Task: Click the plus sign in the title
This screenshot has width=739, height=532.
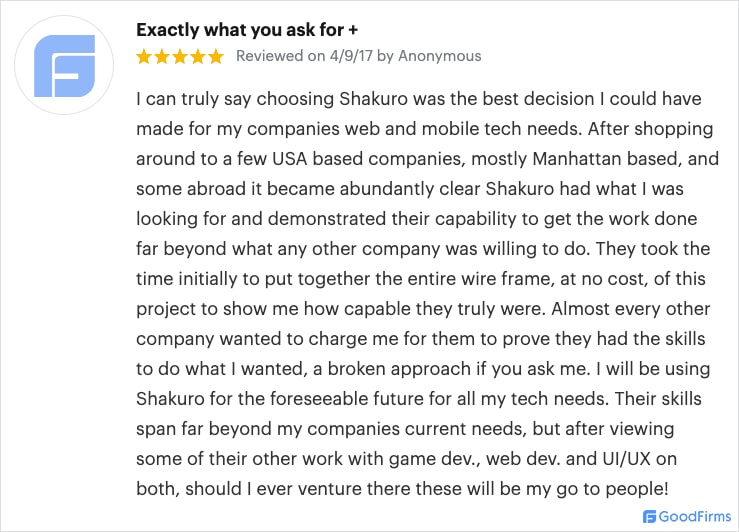Action: pos(353,30)
